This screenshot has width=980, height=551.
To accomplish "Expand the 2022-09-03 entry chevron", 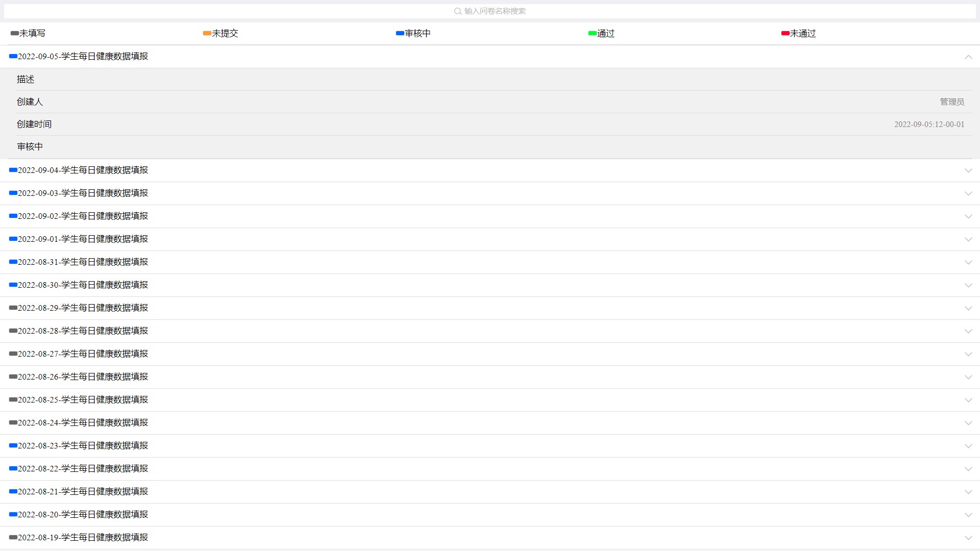I will 968,194.
